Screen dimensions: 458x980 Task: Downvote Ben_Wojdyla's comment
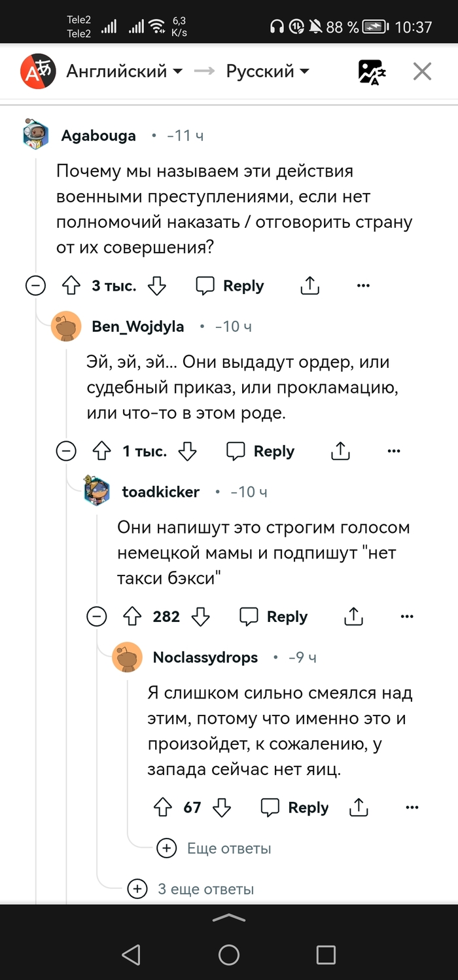[188, 451]
